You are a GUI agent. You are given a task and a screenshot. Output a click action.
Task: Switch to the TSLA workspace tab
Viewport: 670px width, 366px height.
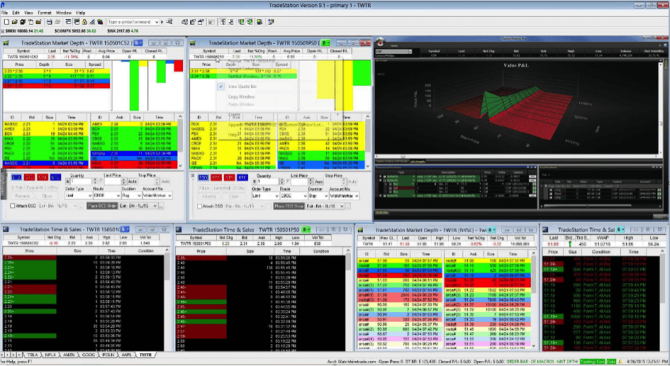click(33, 355)
